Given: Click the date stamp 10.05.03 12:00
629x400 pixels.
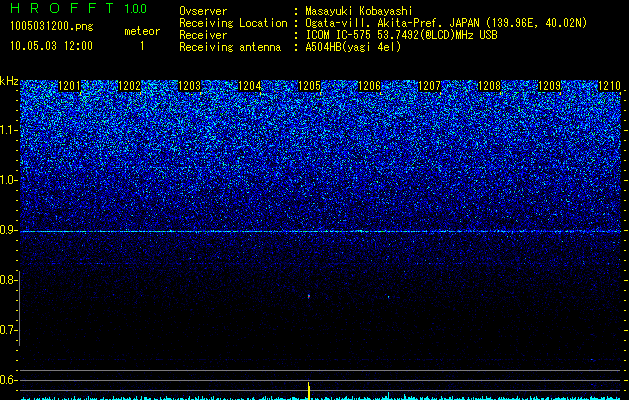Looking at the screenshot, I should point(52,46).
